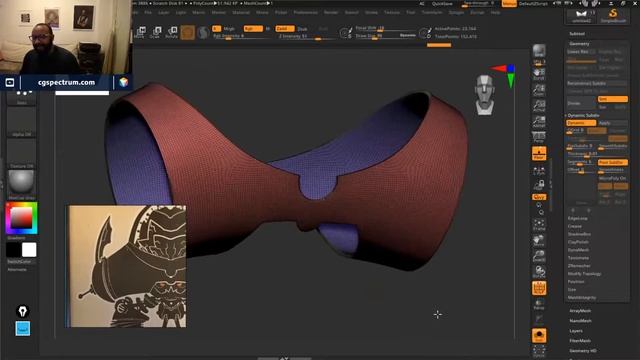This screenshot has width=640, height=360.
Task: Toggle the Qxyz rotation mode
Action: click(x=539, y=197)
